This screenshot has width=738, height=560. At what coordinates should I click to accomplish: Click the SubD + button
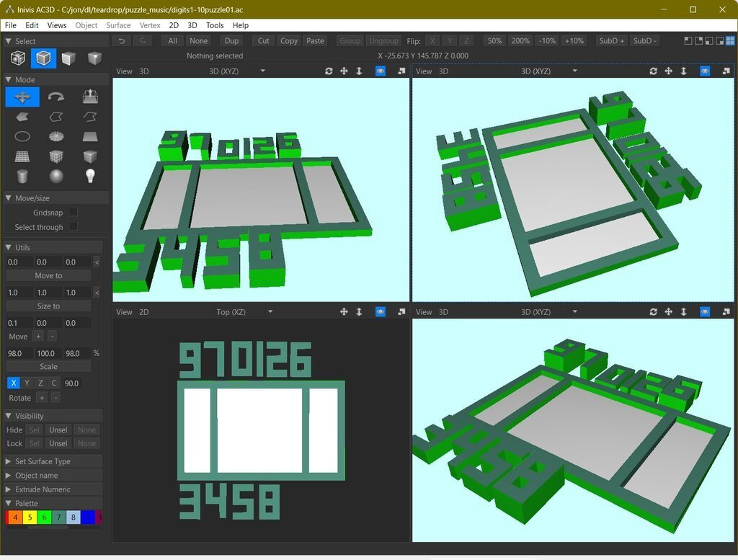(x=611, y=41)
